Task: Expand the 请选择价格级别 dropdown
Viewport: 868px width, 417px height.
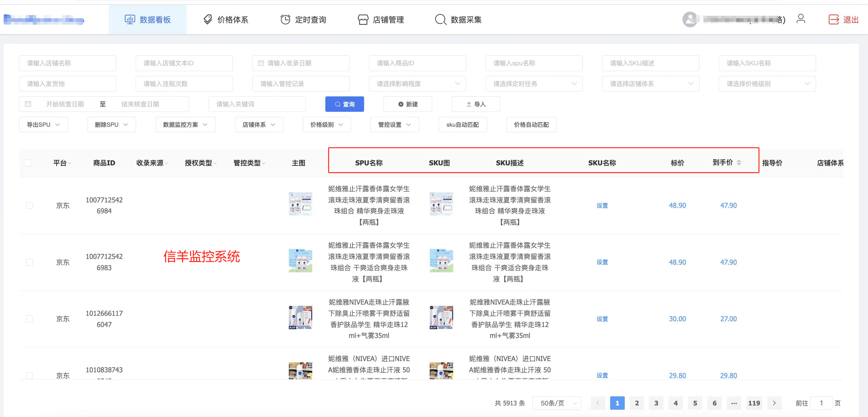Action: click(x=767, y=84)
